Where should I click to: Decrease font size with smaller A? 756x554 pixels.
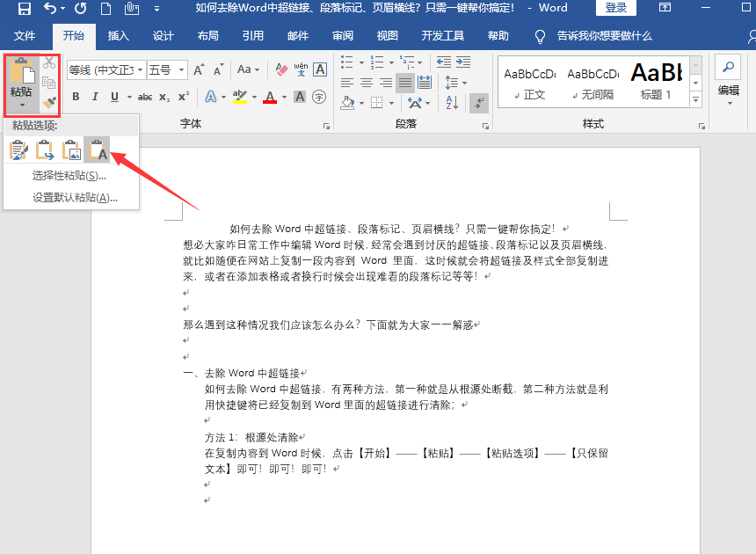pyautogui.click(x=218, y=70)
